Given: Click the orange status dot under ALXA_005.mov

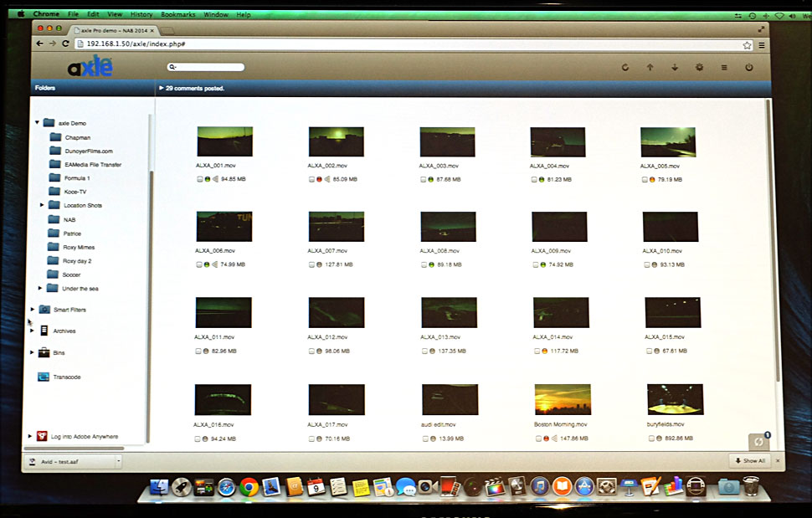Looking at the screenshot, I should tap(653, 179).
